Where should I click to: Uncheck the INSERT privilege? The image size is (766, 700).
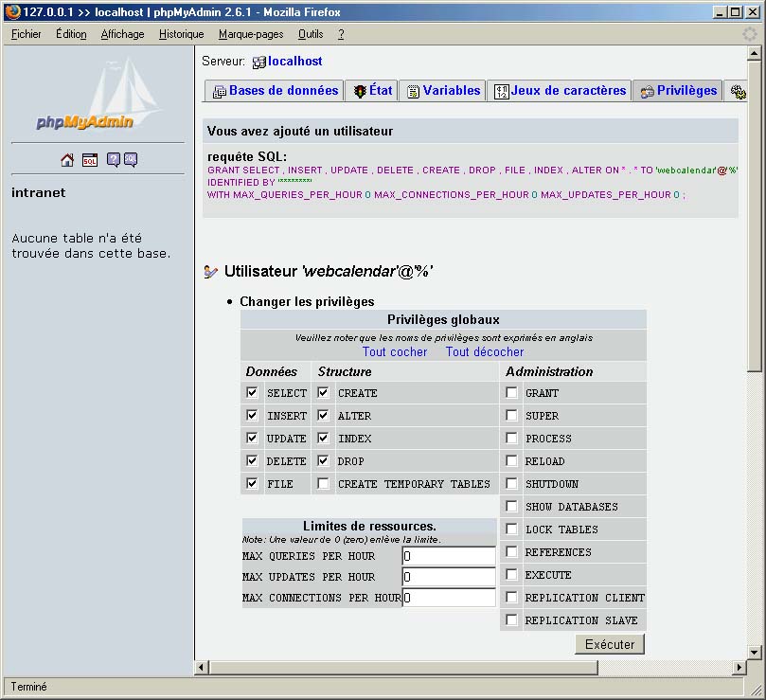[x=252, y=416]
